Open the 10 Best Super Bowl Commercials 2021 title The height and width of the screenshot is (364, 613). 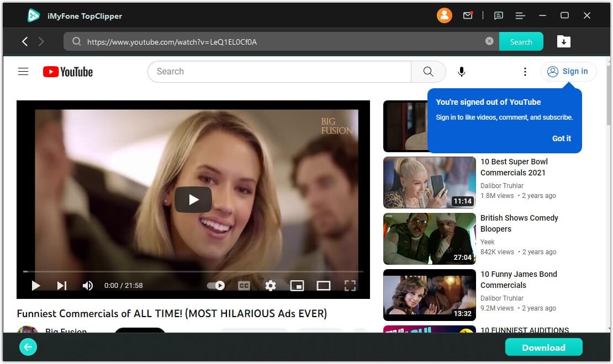click(514, 167)
